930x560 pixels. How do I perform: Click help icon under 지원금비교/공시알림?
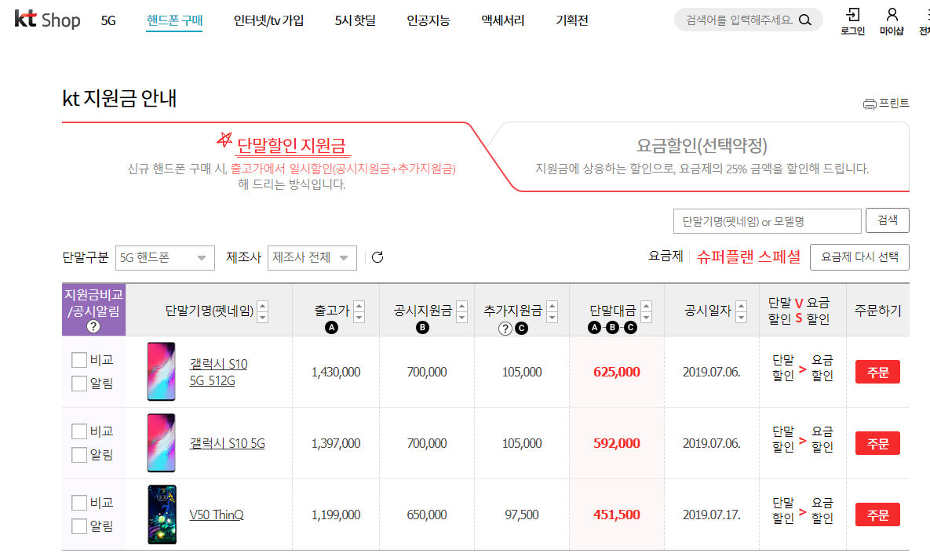point(93,326)
